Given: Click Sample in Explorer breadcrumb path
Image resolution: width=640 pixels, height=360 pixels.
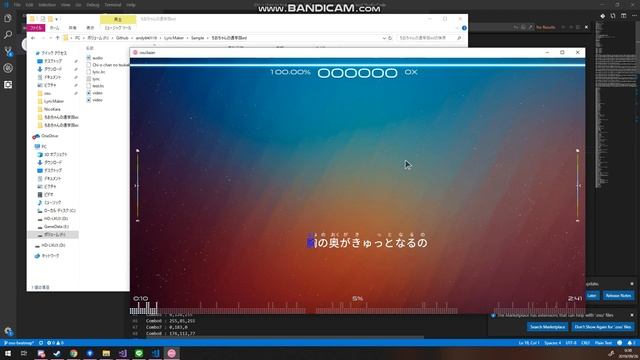Looking at the screenshot, I should click(198, 38).
